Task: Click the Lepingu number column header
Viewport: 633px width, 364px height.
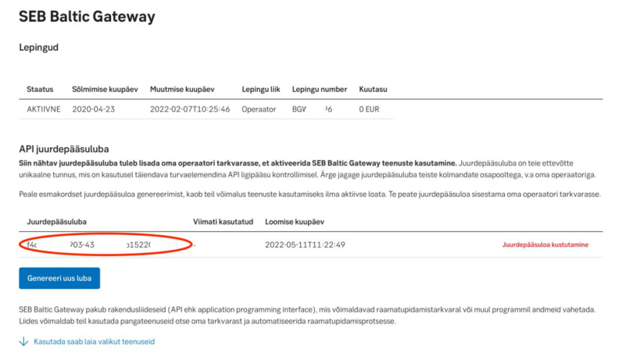Action: coord(320,89)
